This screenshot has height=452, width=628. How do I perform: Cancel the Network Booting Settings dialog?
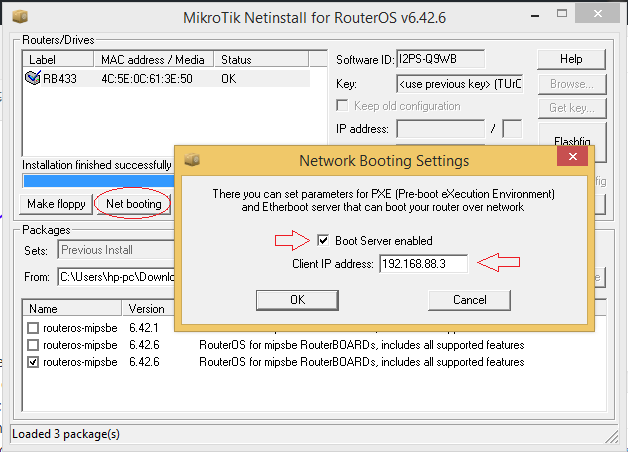(469, 300)
